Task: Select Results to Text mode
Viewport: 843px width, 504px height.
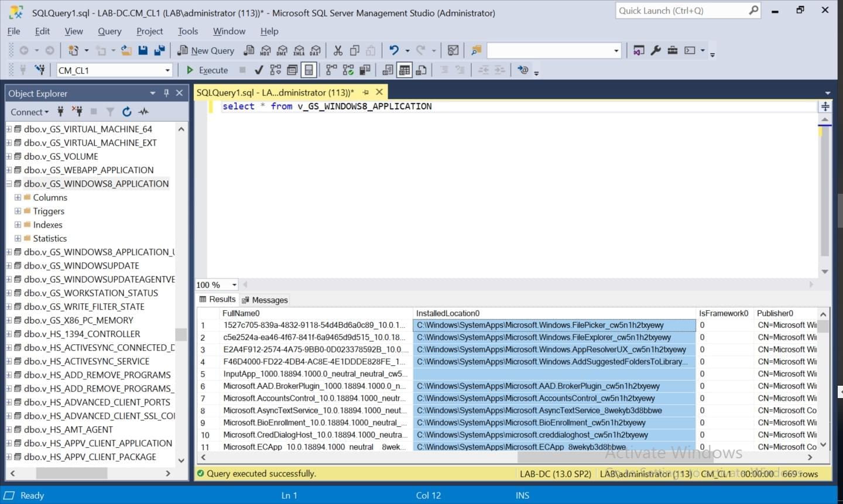Action: (388, 70)
